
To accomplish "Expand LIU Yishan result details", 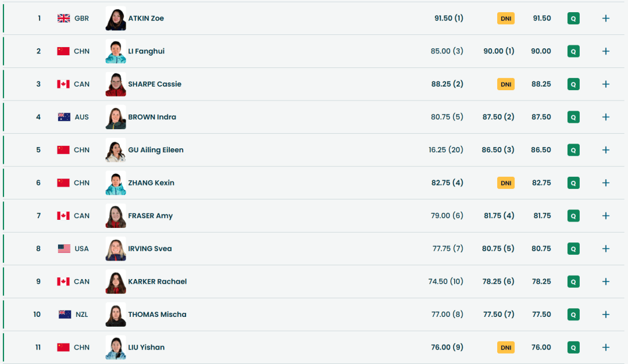I will 605,347.
